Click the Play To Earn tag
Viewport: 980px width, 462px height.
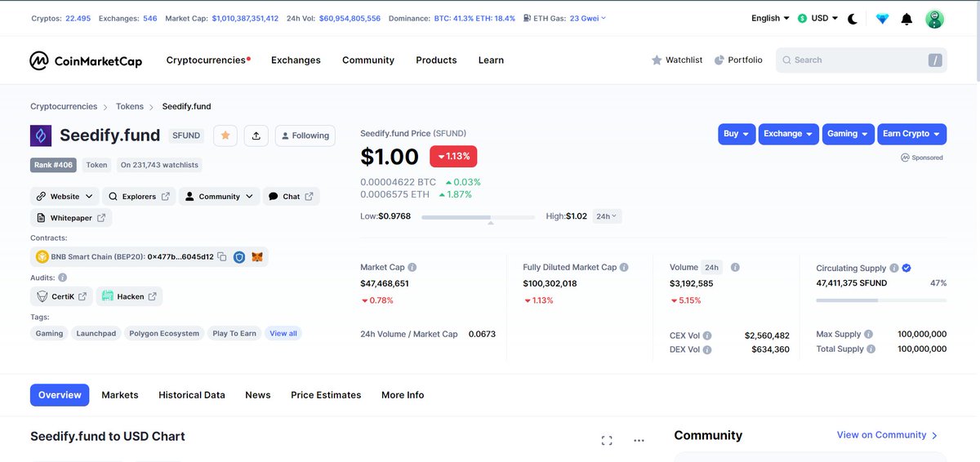point(234,333)
